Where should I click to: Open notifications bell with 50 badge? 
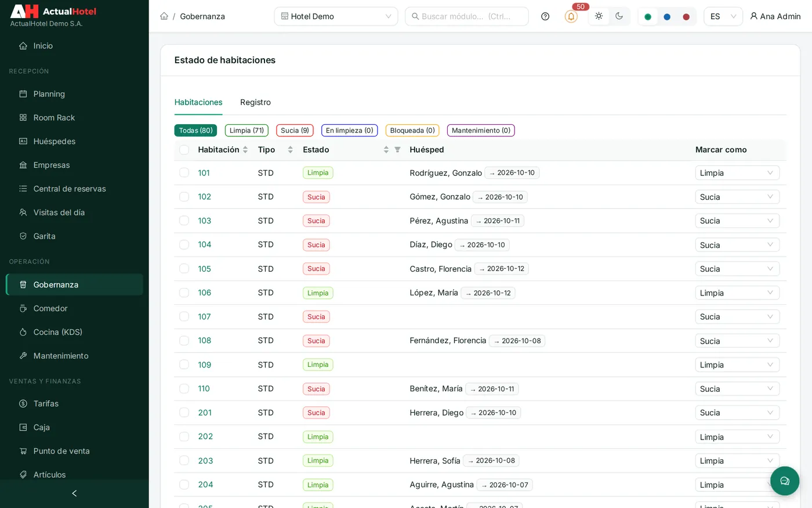(571, 16)
